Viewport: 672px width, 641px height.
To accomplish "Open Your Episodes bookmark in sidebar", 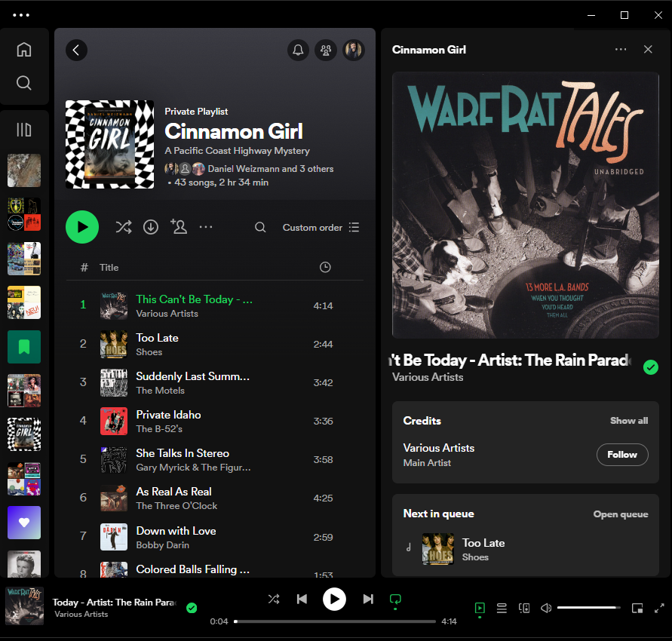I will click(x=24, y=347).
